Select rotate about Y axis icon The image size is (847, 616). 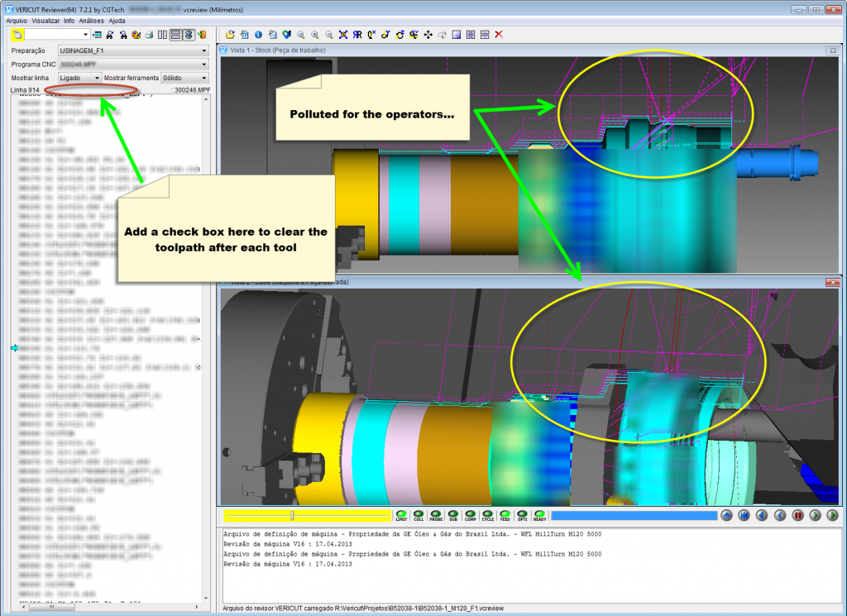(385, 35)
